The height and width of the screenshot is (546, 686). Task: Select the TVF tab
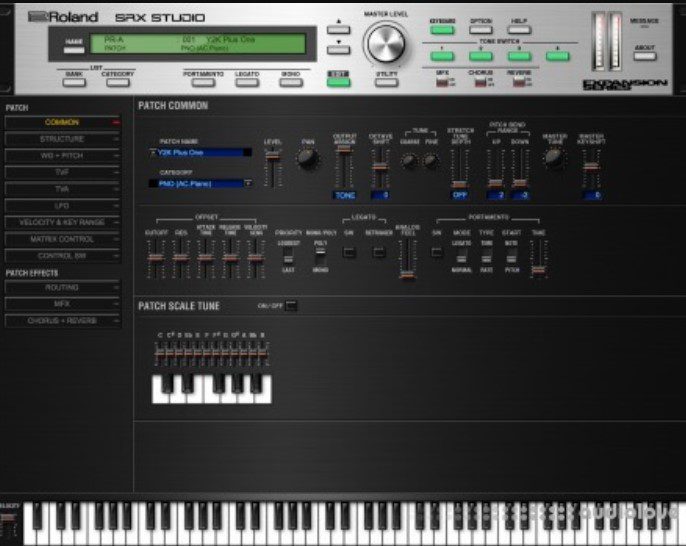click(x=62, y=172)
